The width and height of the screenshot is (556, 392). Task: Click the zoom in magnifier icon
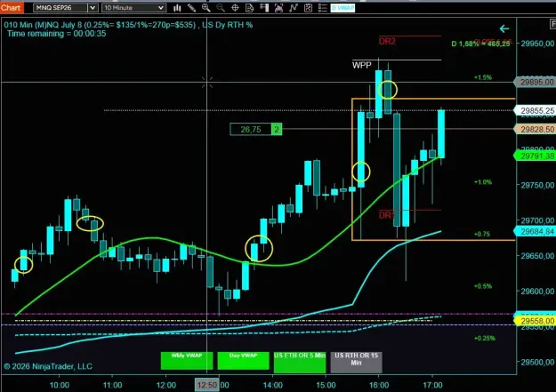(x=206, y=8)
